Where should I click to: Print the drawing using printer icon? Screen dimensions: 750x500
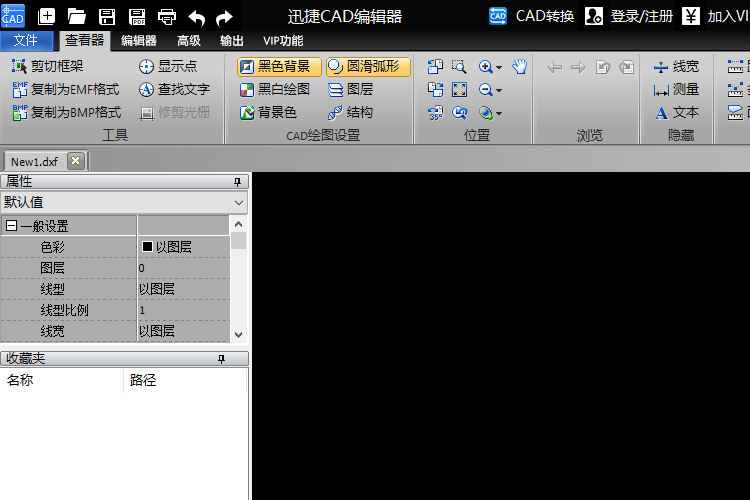166,17
